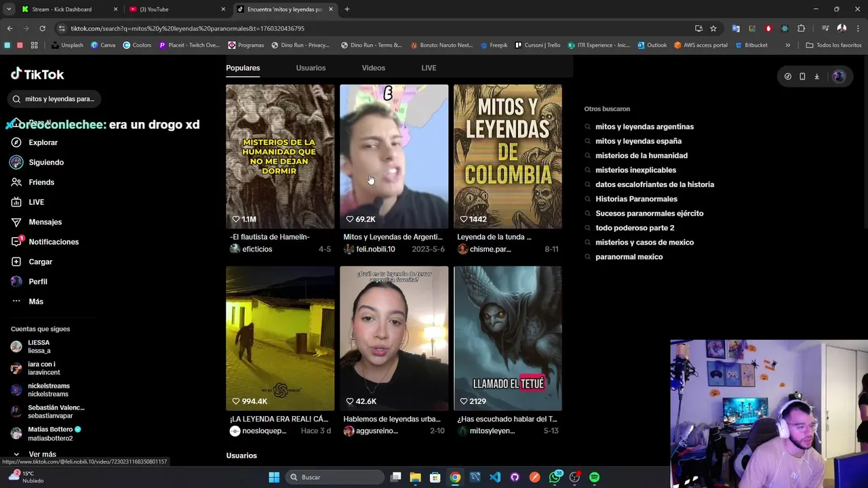Open Chrome extensions puzzle icon
Image resolution: width=868 pixels, height=488 pixels.
[x=801, y=28]
